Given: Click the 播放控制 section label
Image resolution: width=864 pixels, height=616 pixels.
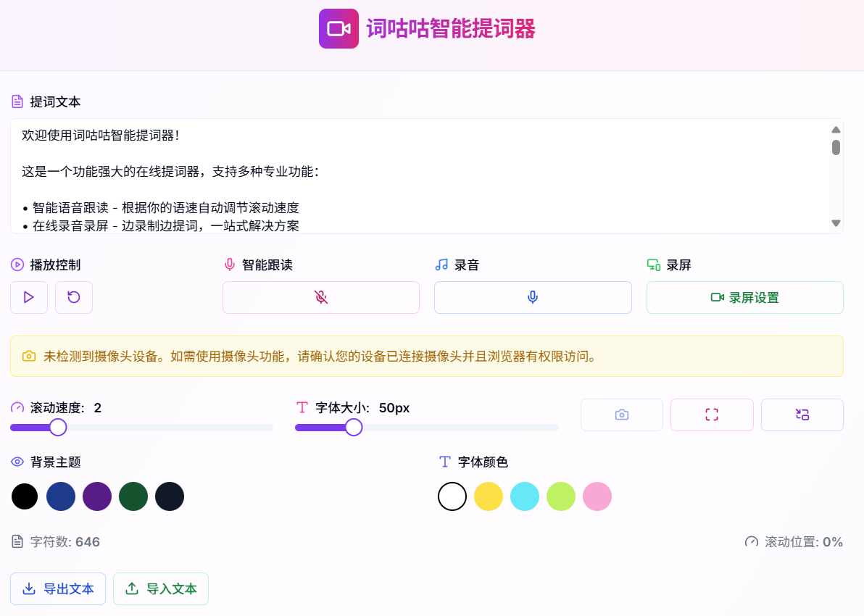Looking at the screenshot, I should pos(55,265).
